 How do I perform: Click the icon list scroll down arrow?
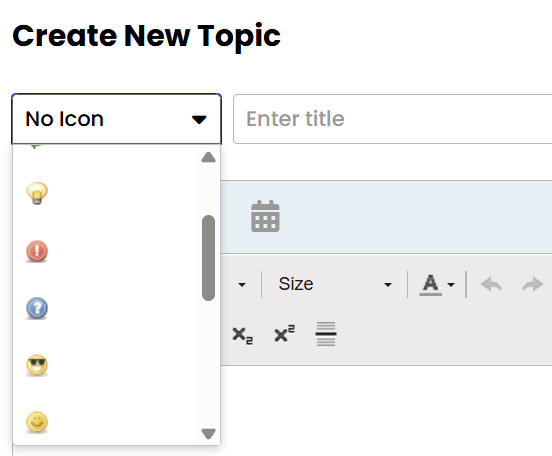[208, 433]
